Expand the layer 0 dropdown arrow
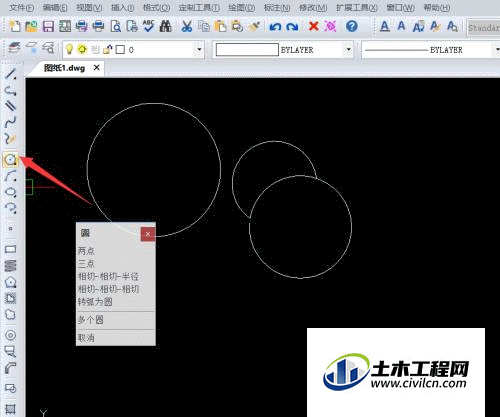 tap(199, 50)
